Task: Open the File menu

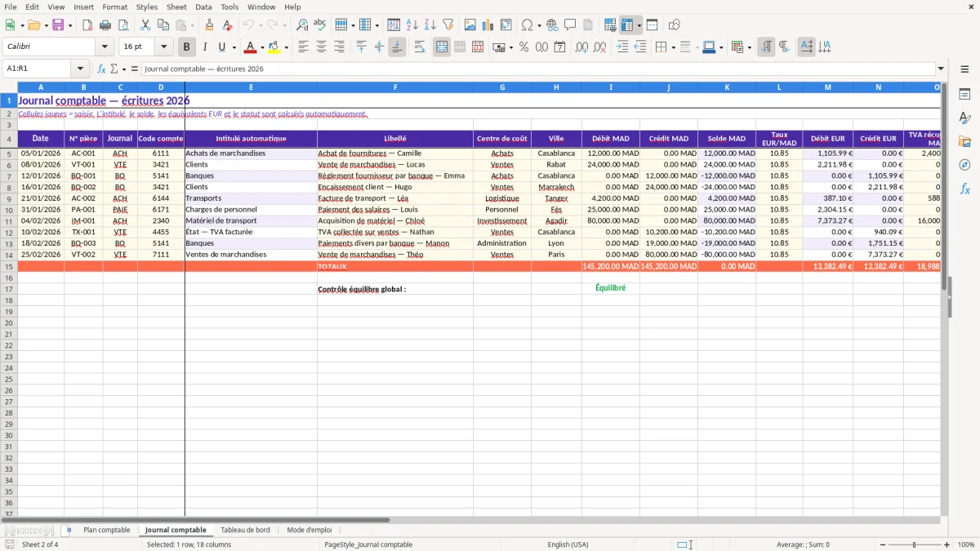Action: [10, 7]
